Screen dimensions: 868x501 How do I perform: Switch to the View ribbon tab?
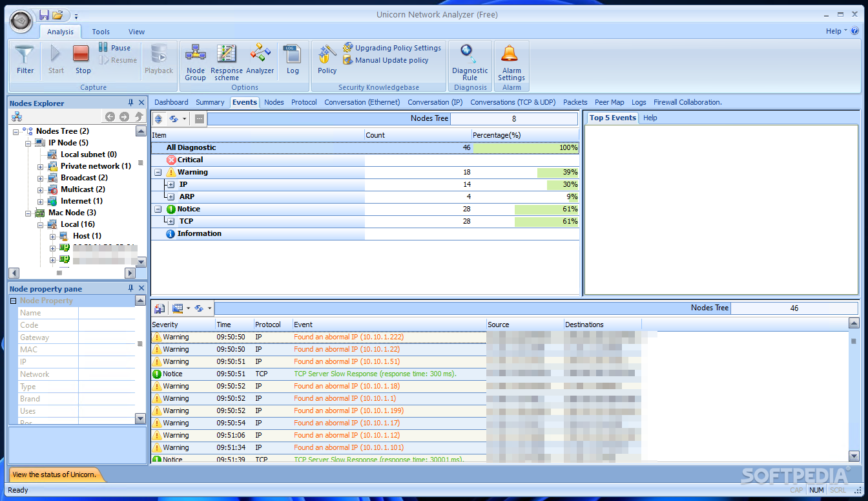pos(136,32)
